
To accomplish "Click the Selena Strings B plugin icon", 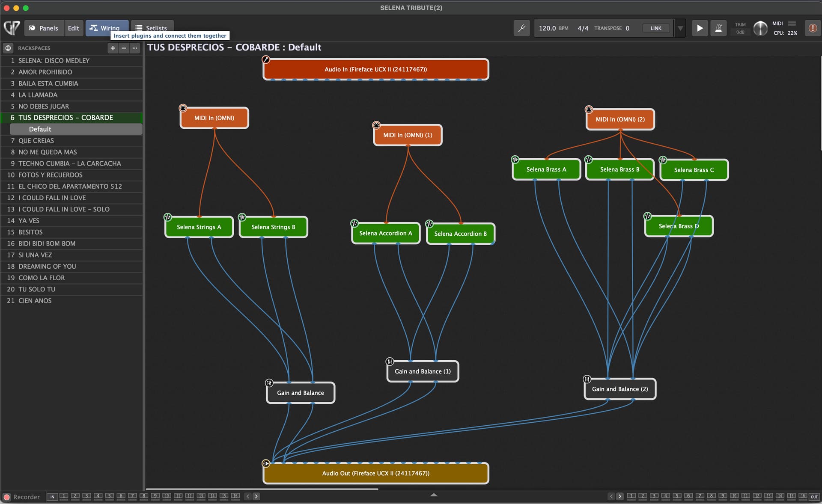I will point(242,217).
